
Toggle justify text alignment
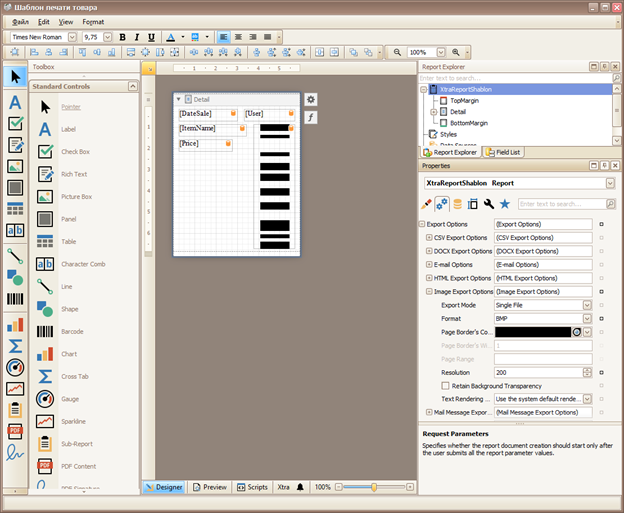267,37
